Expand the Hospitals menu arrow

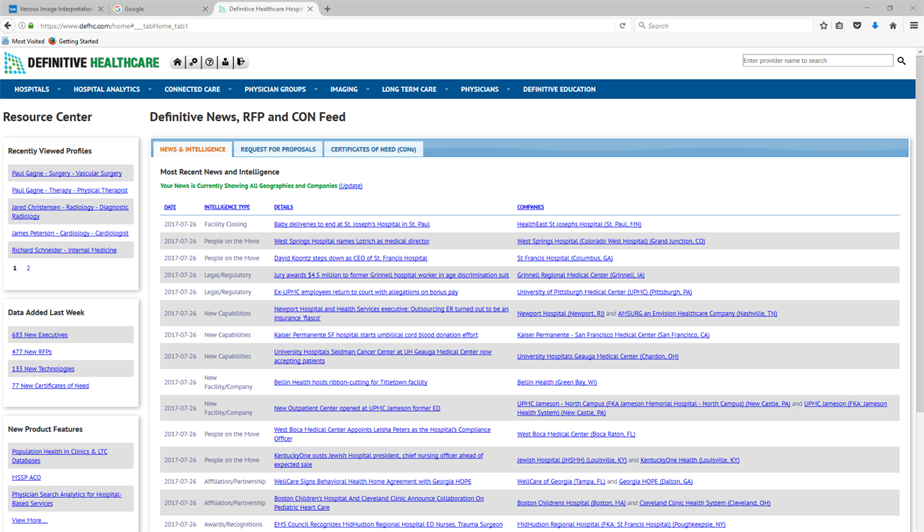click(x=59, y=90)
